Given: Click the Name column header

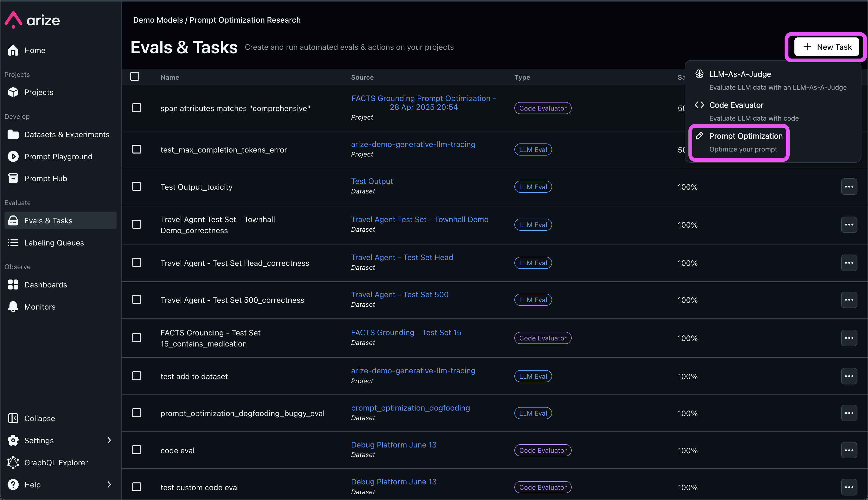Looking at the screenshot, I should tap(170, 77).
